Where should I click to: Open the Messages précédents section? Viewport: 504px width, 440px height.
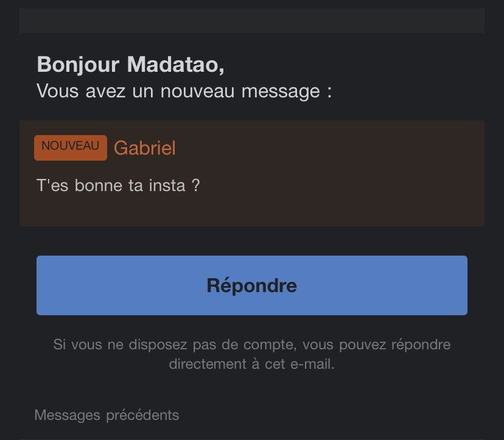pyautogui.click(x=107, y=415)
